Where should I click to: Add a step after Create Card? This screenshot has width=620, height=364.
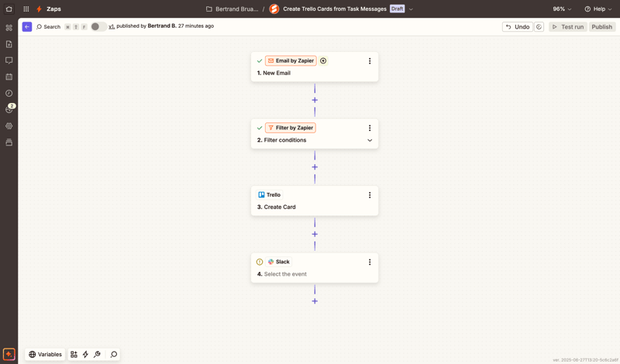tap(315, 234)
